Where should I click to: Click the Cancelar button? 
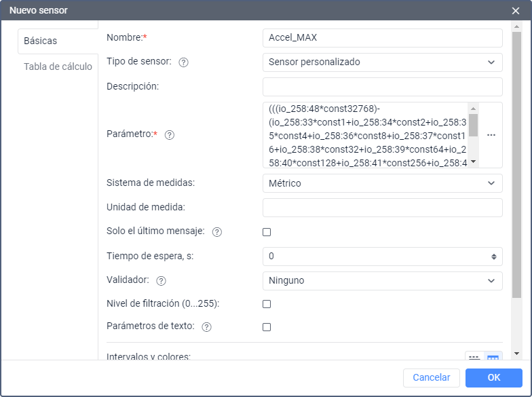(x=432, y=377)
